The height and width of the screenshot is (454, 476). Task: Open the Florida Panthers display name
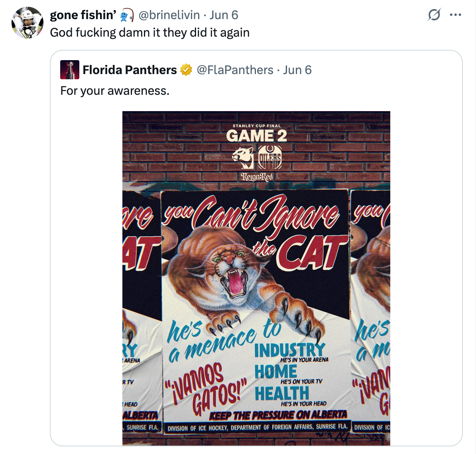point(130,70)
